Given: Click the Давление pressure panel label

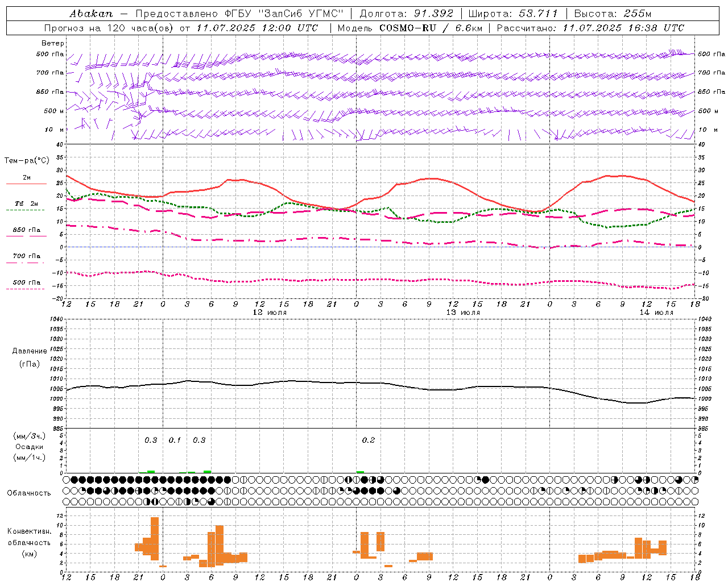Looking at the screenshot, I should pos(30,351).
